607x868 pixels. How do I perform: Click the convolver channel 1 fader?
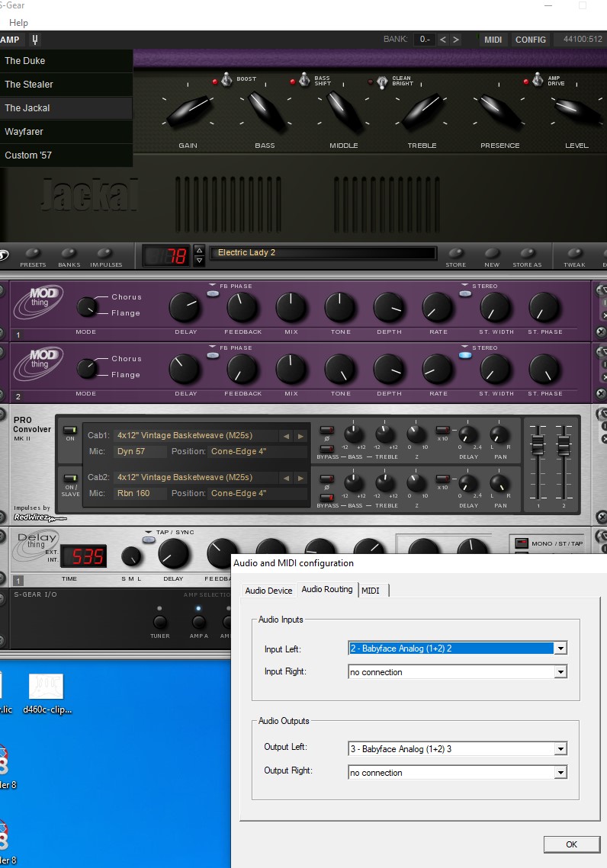click(538, 444)
